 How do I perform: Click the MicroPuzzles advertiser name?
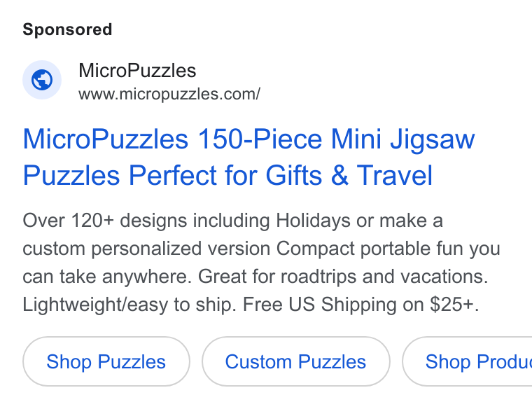pos(137,71)
